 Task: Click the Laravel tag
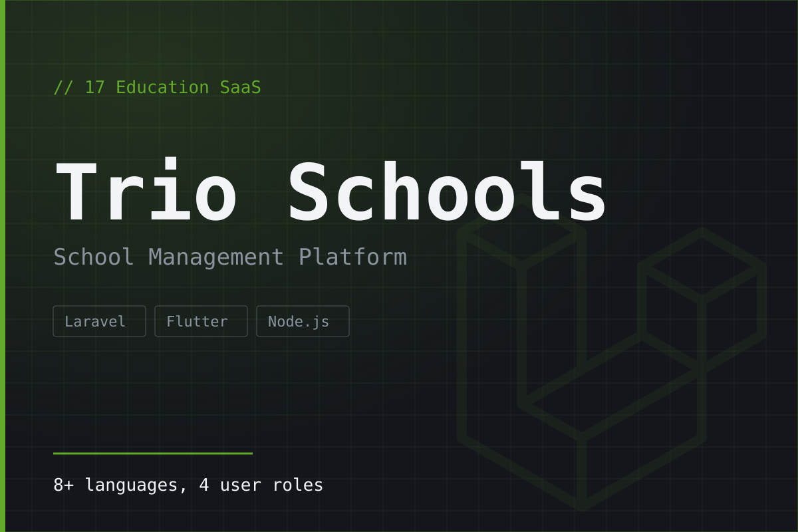(99, 321)
